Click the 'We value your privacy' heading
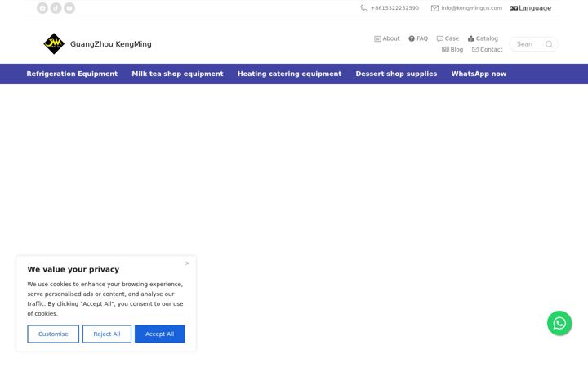Viewport: 588px width, 368px height. click(73, 269)
